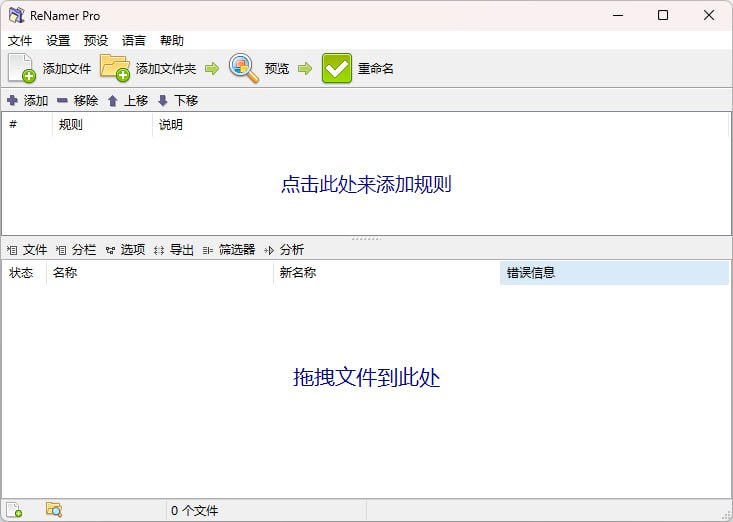This screenshot has height=522, width=733.
Task: Open the 文件 dropdown above the file list
Action: pos(28,250)
